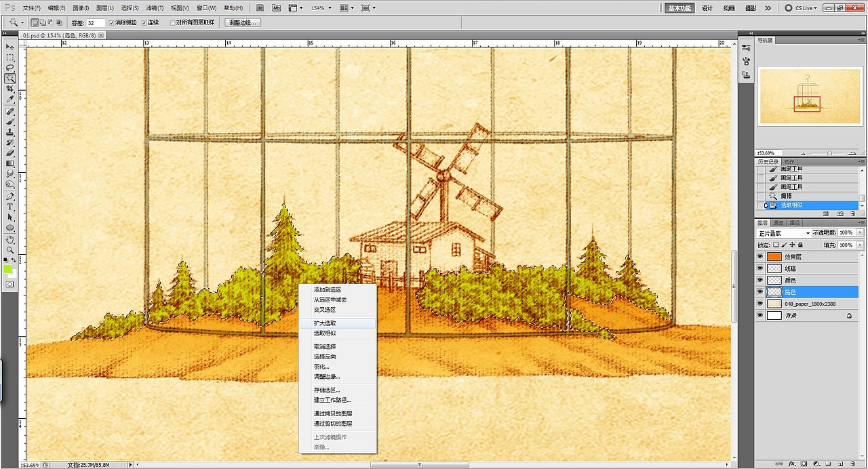This screenshot has height=469, width=868.
Task: Add a layer mask icon
Action: (x=804, y=464)
